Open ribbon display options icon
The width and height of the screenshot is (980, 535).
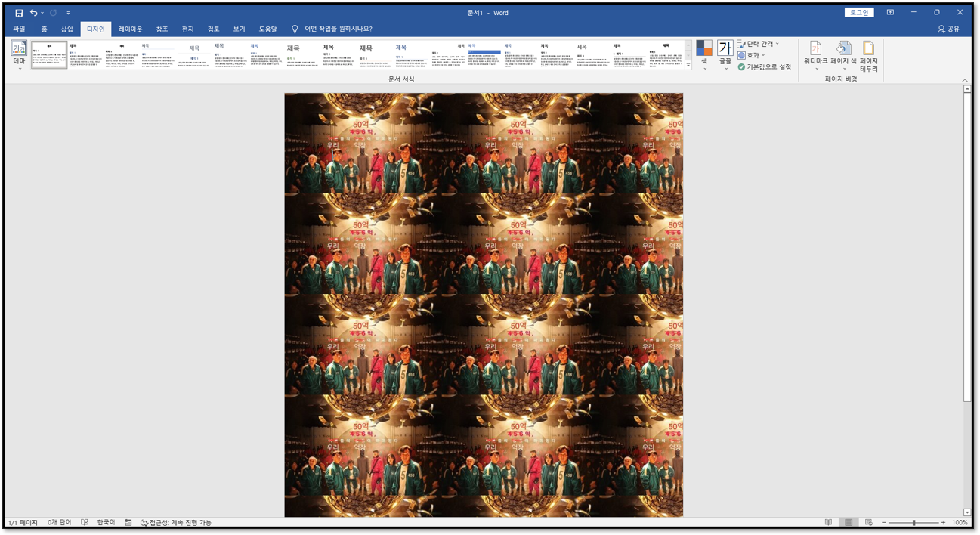890,12
